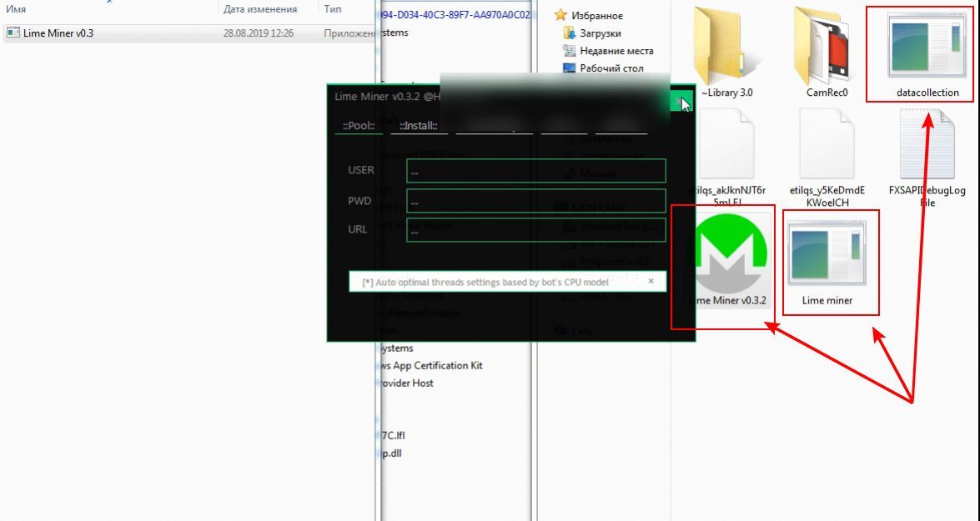Viewport: 980px width, 521px height.
Task: Select the 'Lime Miner v0.3' file name
Action: point(58,33)
